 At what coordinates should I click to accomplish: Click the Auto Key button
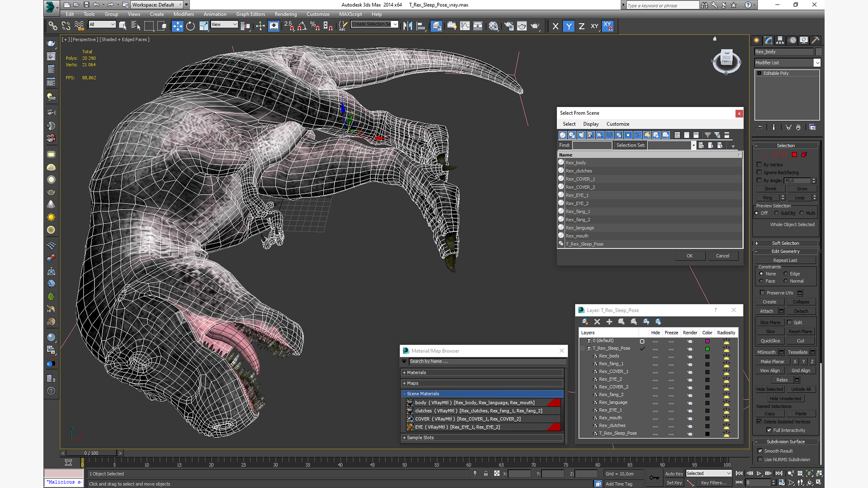(674, 474)
